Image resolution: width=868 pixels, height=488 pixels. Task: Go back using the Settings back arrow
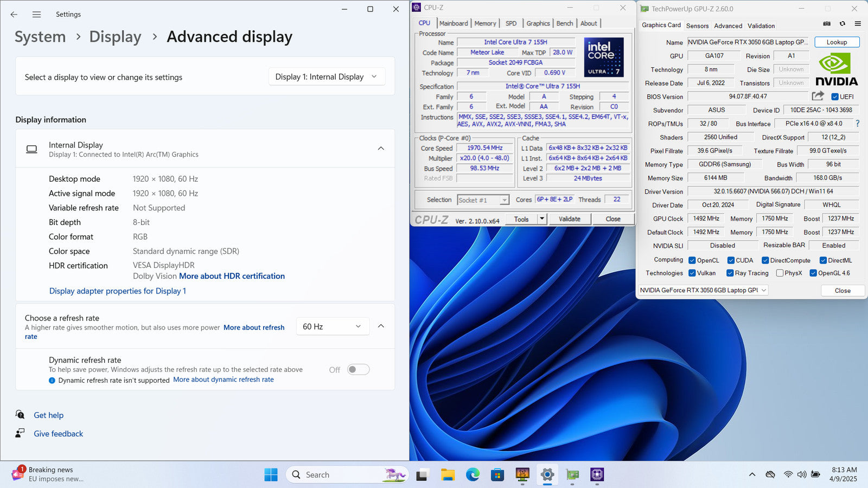click(14, 15)
